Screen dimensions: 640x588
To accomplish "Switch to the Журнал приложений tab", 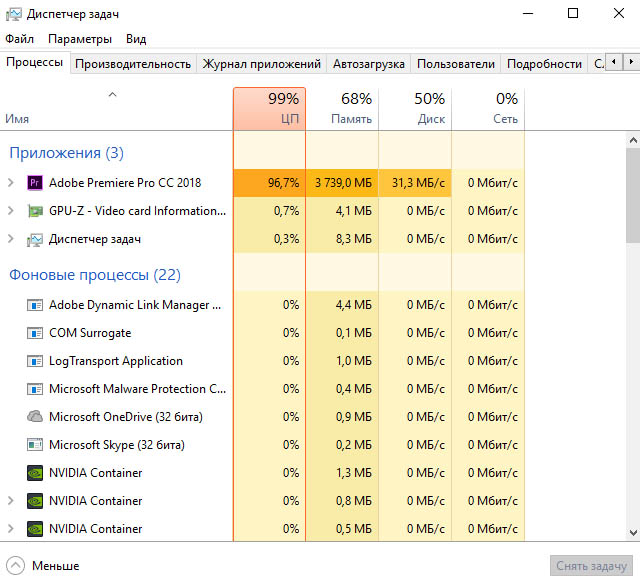I will [262, 64].
